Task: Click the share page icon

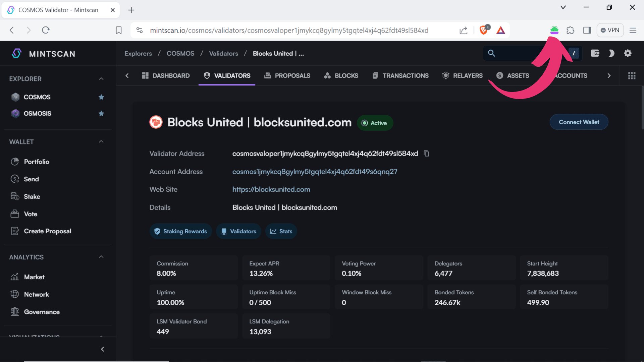Action: coord(463,31)
